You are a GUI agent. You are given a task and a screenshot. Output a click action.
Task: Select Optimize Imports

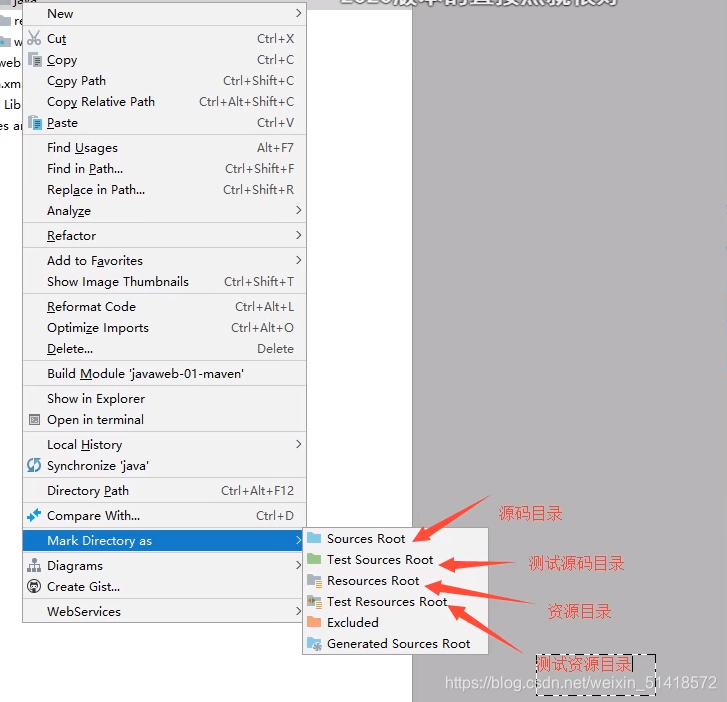(165, 328)
